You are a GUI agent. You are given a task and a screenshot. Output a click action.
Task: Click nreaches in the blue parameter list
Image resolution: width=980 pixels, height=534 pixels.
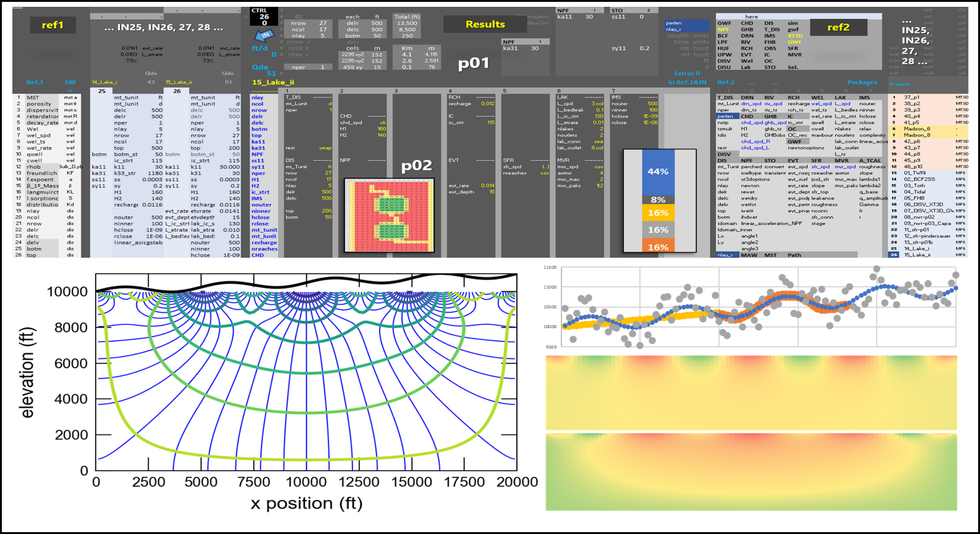[264, 249]
